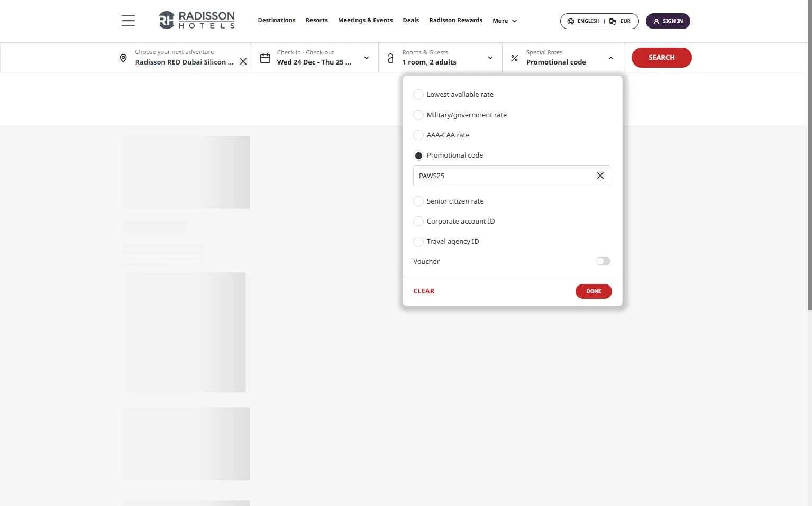
Task: Open Deals menu item
Action: pyautogui.click(x=410, y=20)
